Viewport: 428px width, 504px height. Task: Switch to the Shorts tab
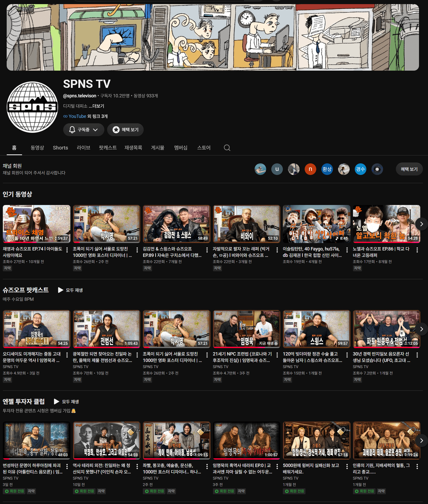(x=60, y=148)
